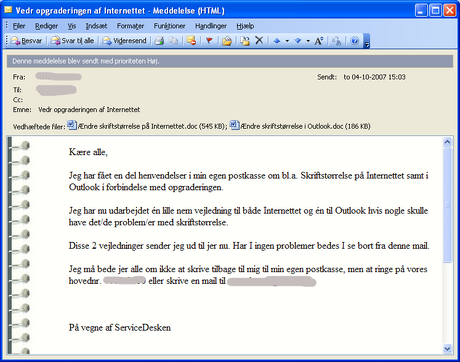Open the Funktioner menu
This screenshot has width=460, height=362.
tap(169, 26)
